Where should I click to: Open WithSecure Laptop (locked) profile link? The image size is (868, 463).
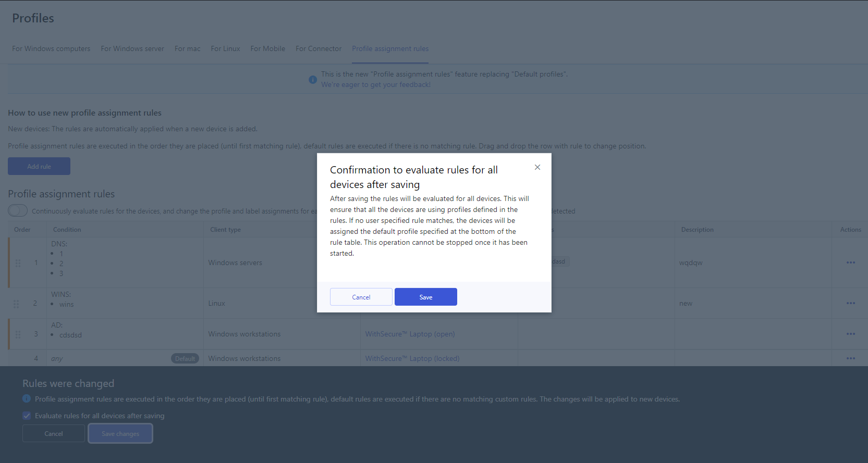(x=412, y=358)
